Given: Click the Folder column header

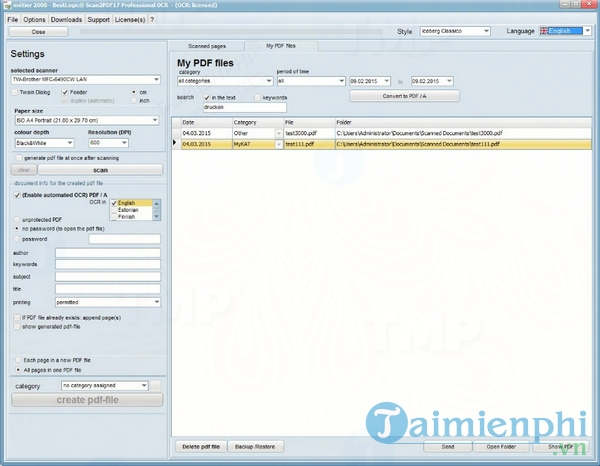Looking at the screenshot, I should pyautogui.click(x=463, y=122).
